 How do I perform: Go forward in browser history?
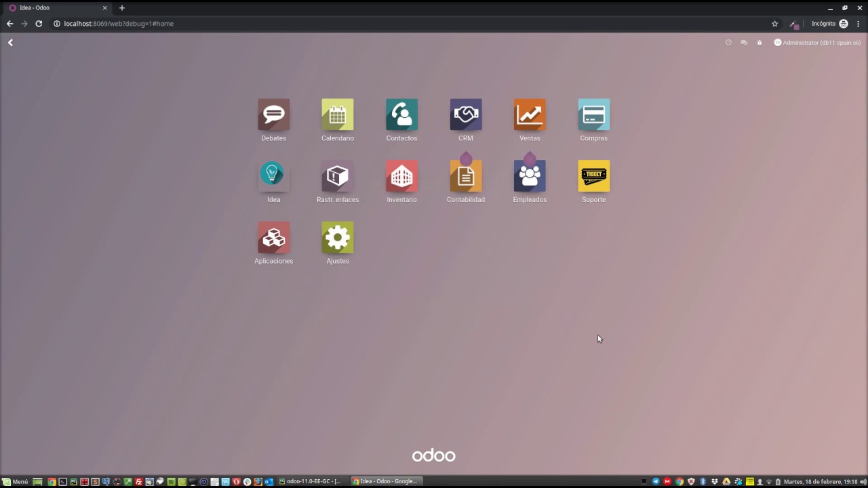tap(24, 24)
